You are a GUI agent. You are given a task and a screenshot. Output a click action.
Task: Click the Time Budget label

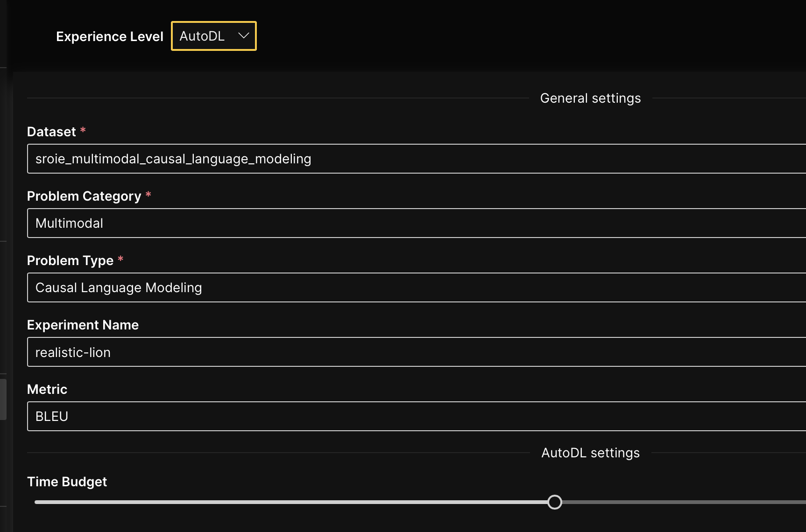point(67,482)
